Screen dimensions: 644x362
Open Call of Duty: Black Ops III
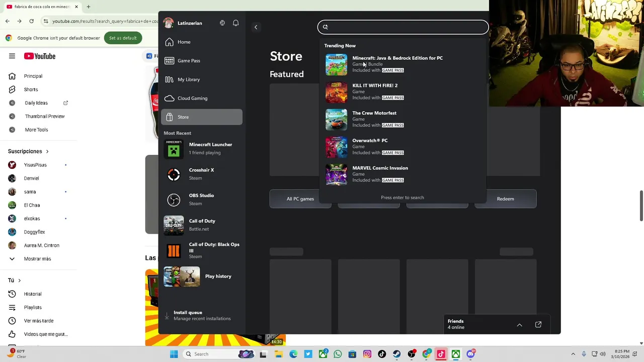point(201,250)
